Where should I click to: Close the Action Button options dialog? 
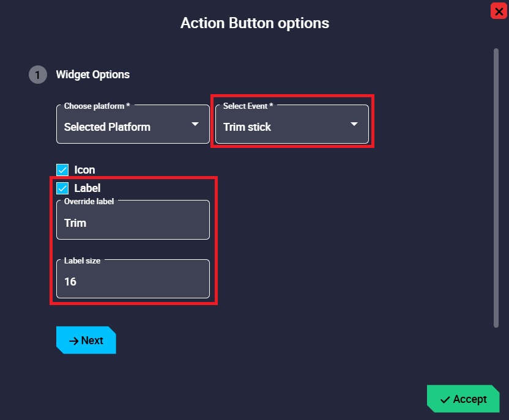[499, 11]
